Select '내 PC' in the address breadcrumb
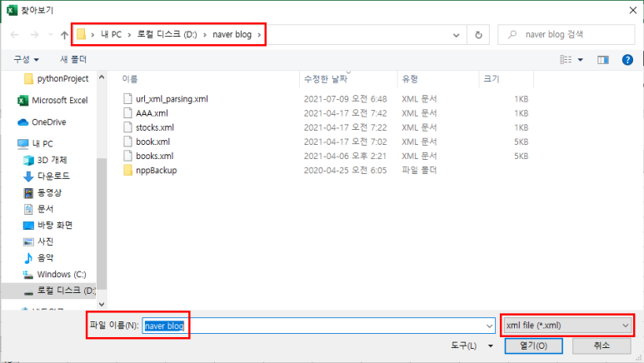 click(x=112, y=34)
